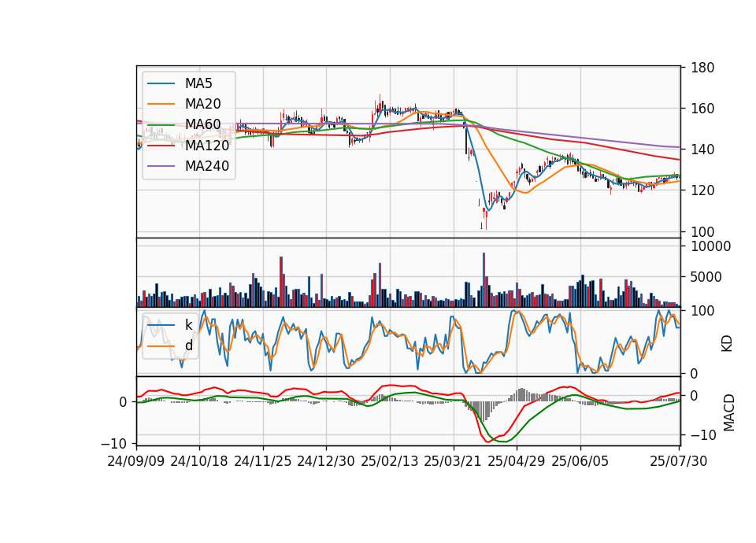Select the MA120 legend label
Viewport: 756px width, 543px height.
(207, 145)
